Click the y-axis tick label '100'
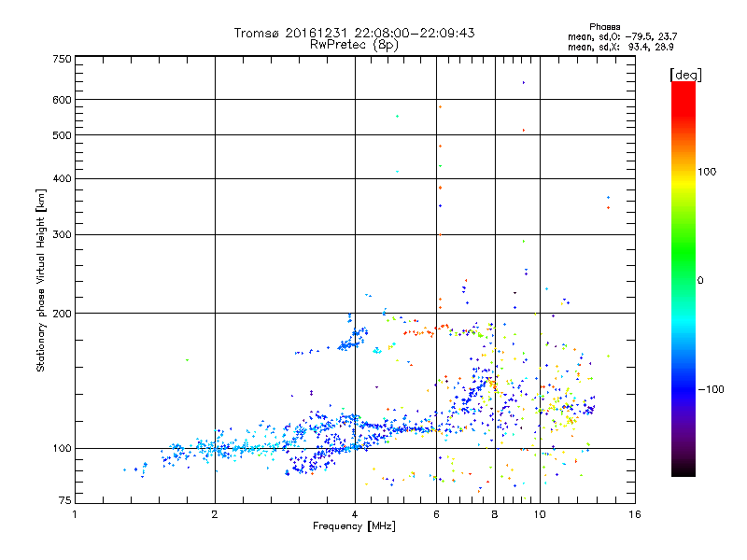The width and height of the screenshot is (747, 560). pos(63,449)
